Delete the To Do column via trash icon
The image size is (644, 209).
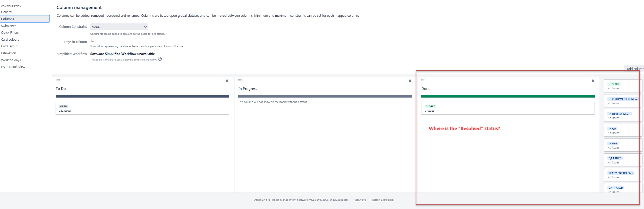[227, 81]
